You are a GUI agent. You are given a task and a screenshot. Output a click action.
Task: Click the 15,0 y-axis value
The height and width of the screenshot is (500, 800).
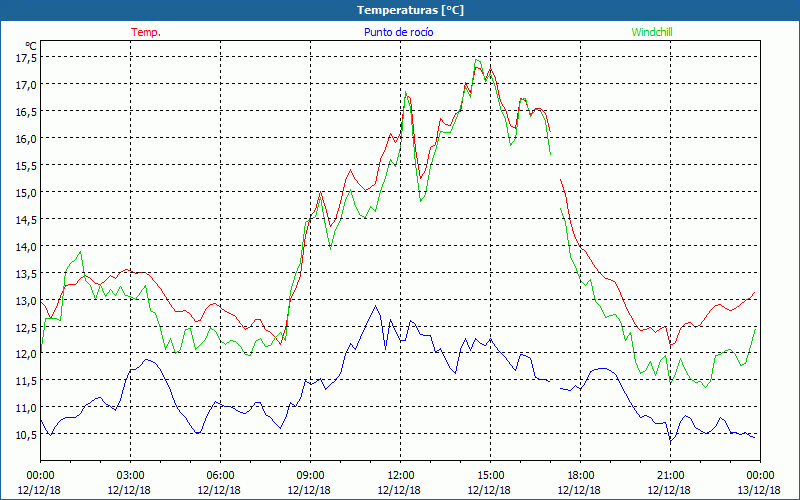27,193
